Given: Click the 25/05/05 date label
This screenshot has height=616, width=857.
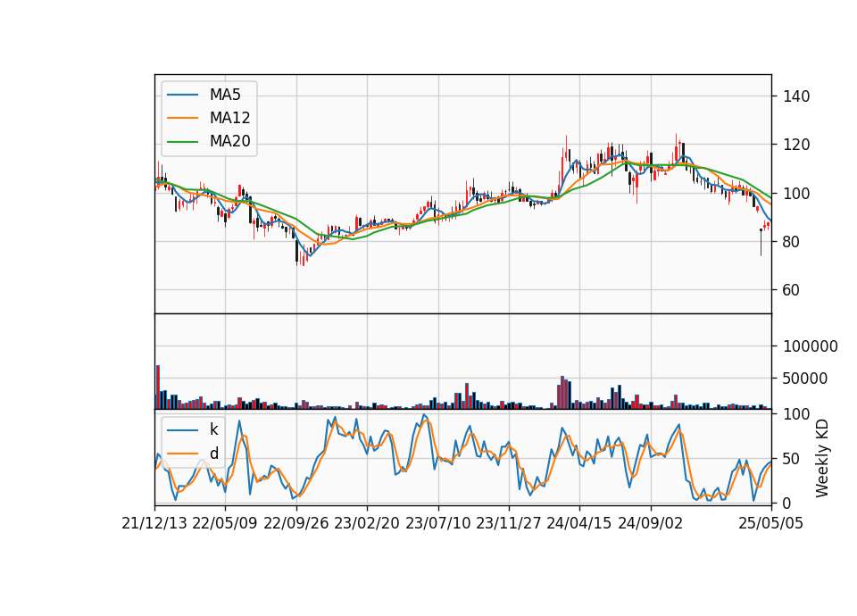Looking at the screenshot, I should tap(771, 524).
